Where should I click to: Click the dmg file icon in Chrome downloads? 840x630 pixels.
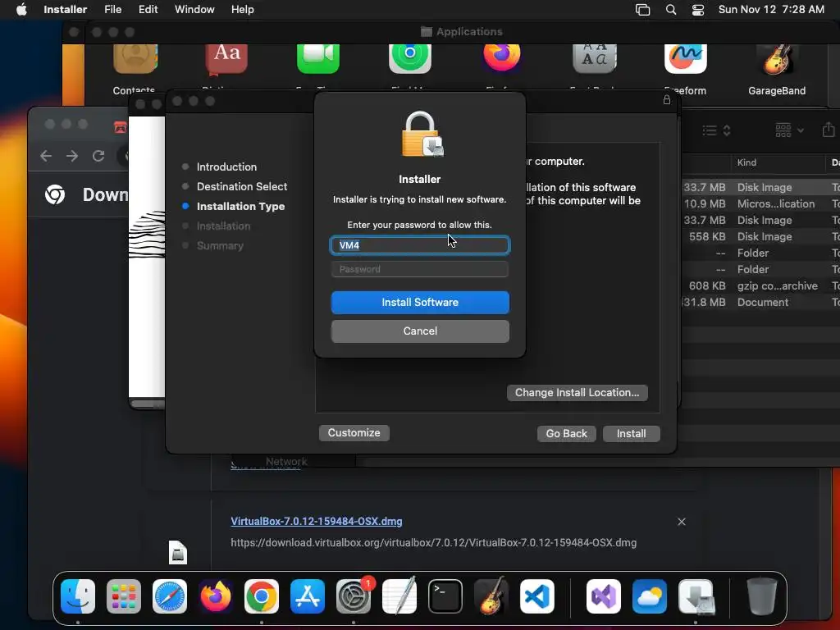click(x=178, y=552)
